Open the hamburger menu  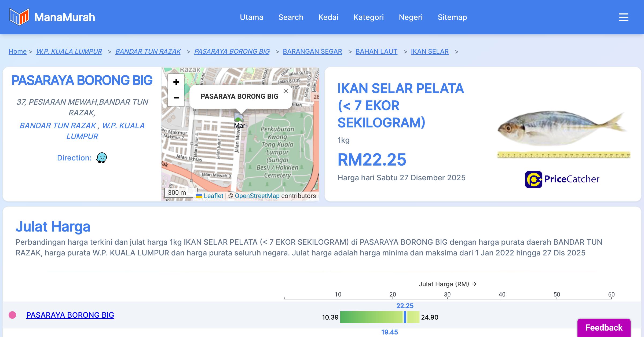tap(623, 17)
